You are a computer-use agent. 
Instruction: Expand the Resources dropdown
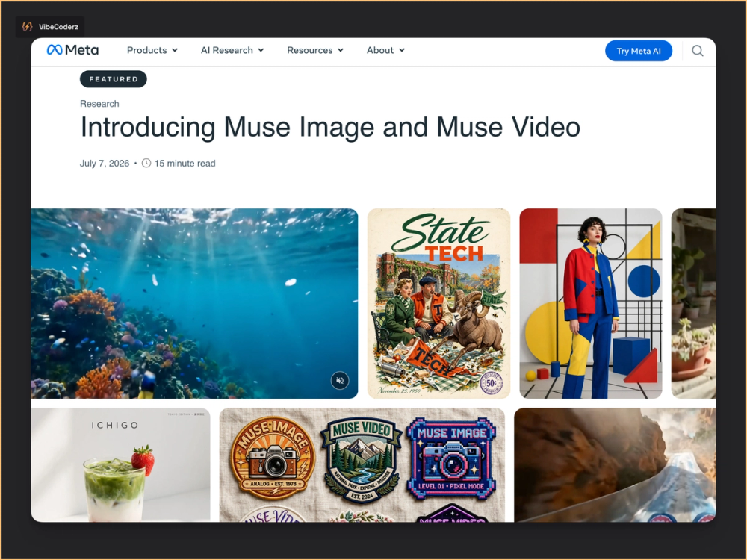[x=315, y=50]
